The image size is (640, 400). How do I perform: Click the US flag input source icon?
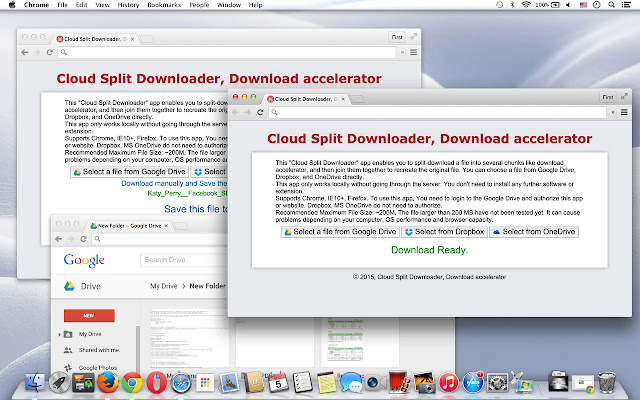pos(583,5)
